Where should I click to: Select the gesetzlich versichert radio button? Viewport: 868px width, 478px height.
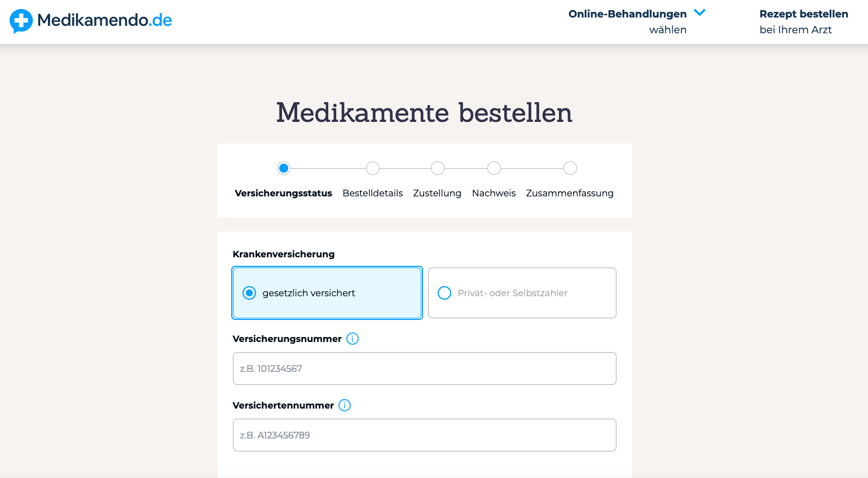(249, 293)
